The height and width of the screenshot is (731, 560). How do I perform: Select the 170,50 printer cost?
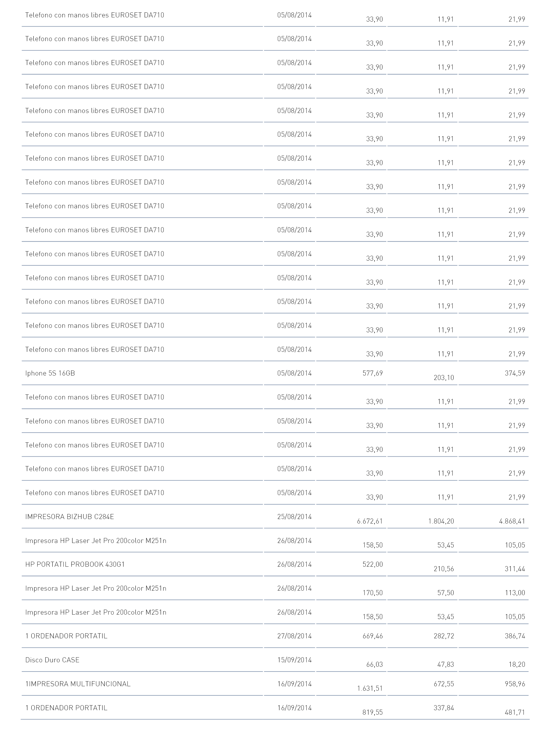point(373,593)
